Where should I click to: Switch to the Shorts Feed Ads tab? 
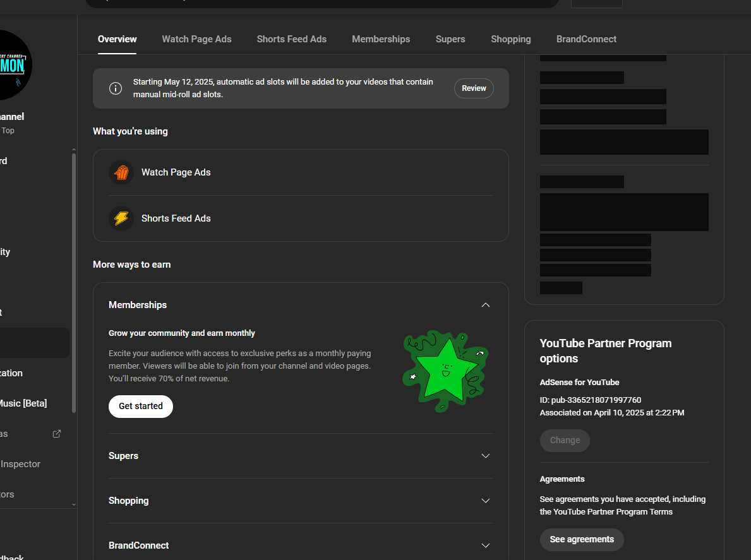[x=291, y=39]
